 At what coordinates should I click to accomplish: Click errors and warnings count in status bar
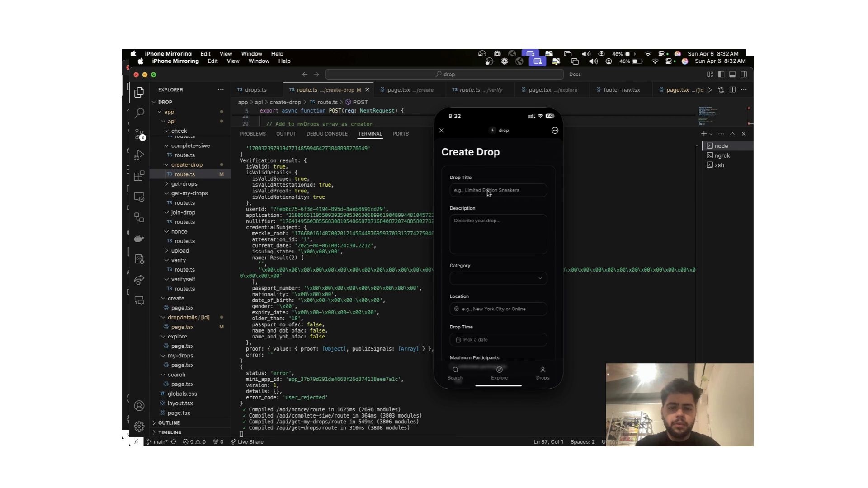click(194, 442)
